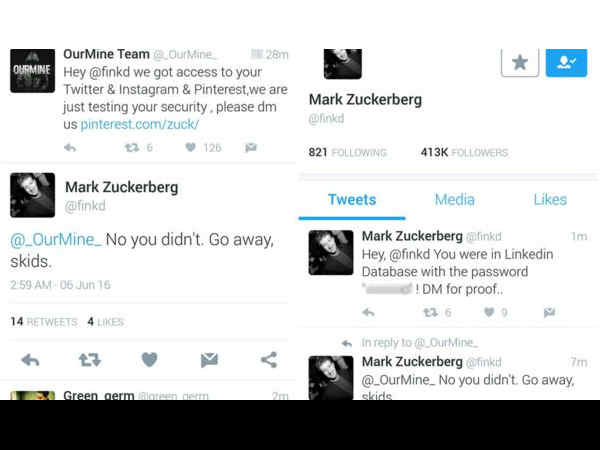Screen dimensions: 600x450
Task: Click the large reply arrow below 14 Retweets
Action: tap(31, 359)
